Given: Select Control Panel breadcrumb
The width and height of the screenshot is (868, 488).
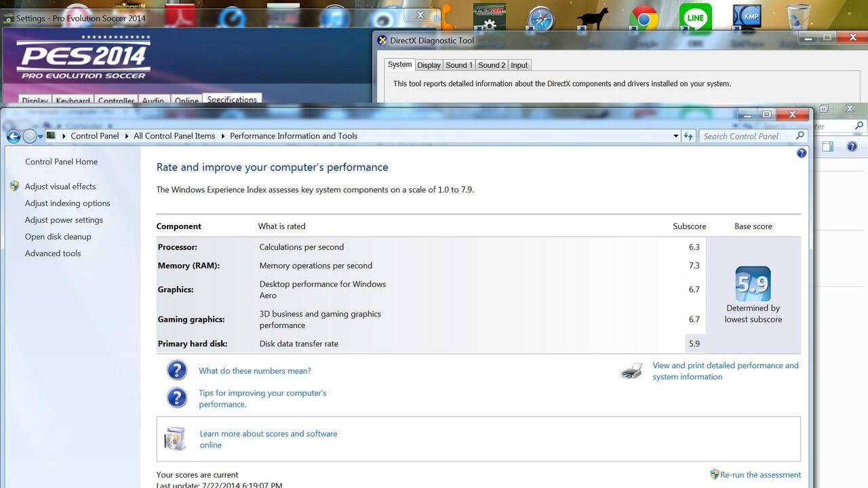Looking at the screenshot, I should point(95,136).
